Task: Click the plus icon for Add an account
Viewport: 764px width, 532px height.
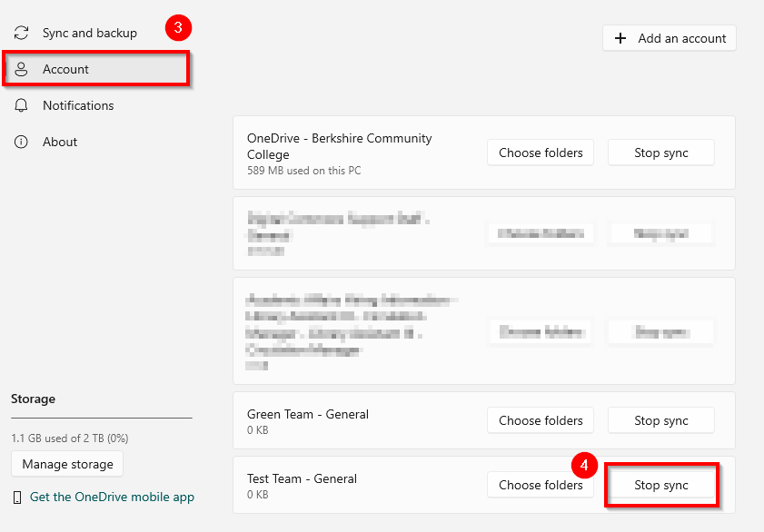Action: pyautogui.click(x=620, y=38)
